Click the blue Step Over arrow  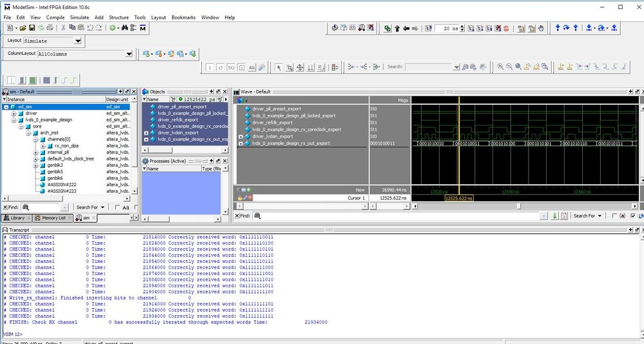567,28
